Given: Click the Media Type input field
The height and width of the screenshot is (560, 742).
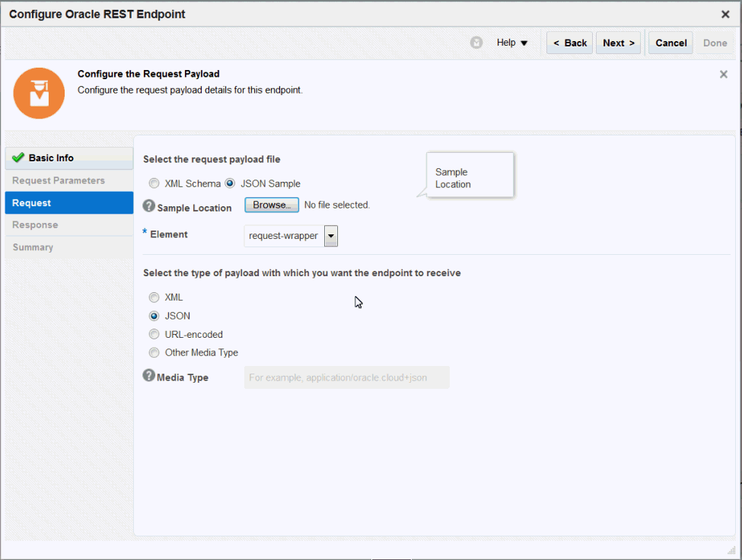Looking at the screenshot, I should tap(347, 377).
